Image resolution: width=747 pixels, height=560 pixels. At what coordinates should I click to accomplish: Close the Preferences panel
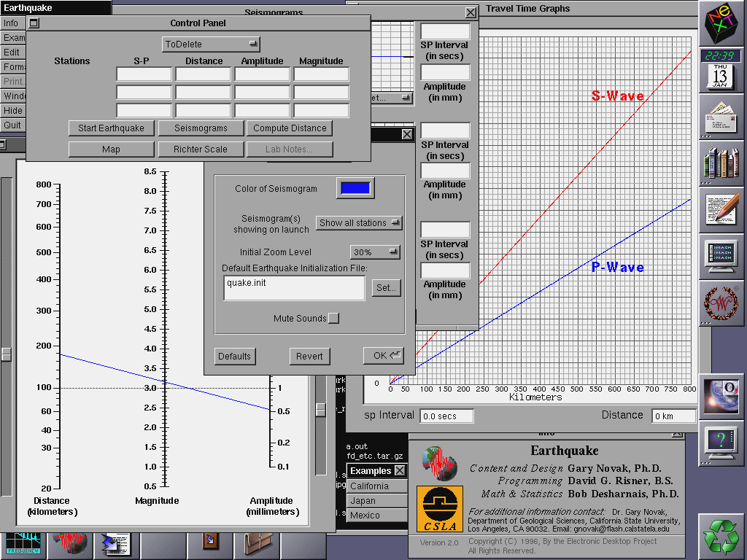tap(407, 134)
